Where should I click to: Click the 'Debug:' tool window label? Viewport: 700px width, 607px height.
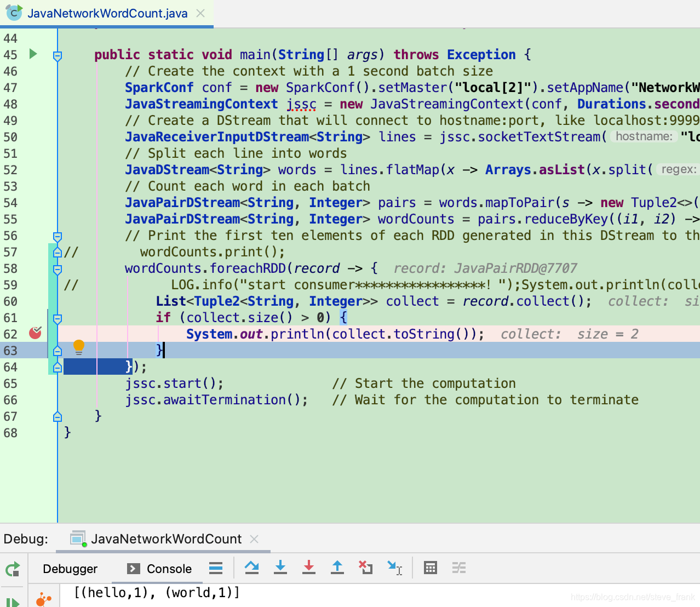coord(26,539)
